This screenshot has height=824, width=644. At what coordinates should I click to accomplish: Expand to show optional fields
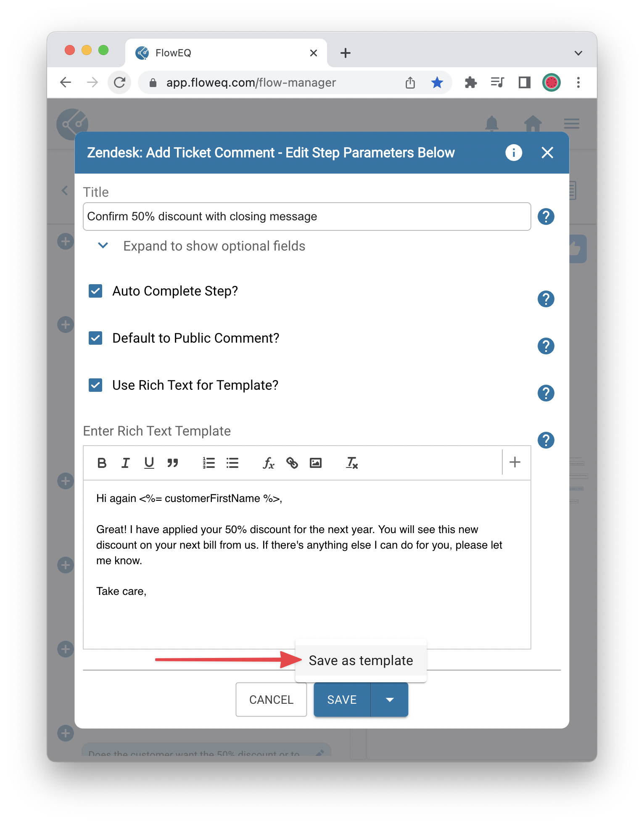(202, 246)
